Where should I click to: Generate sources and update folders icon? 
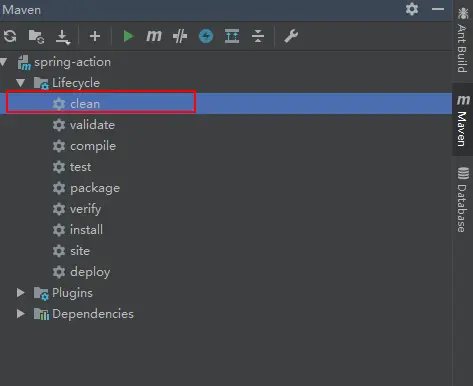tap(36, 36)
